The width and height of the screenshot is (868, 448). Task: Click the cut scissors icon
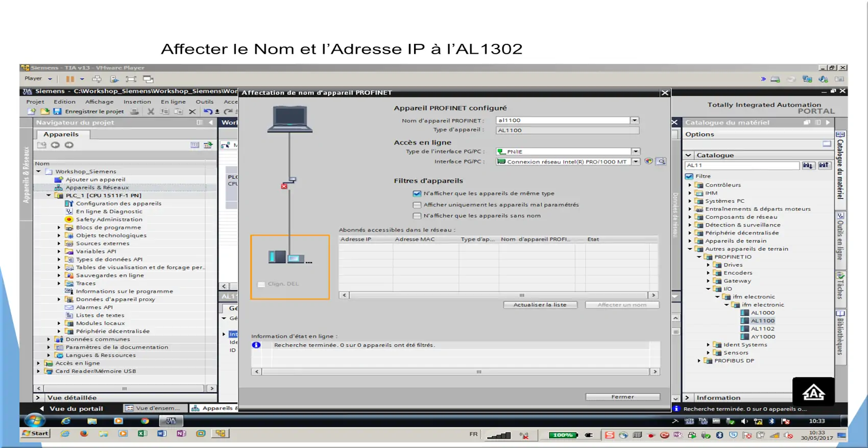151,111
